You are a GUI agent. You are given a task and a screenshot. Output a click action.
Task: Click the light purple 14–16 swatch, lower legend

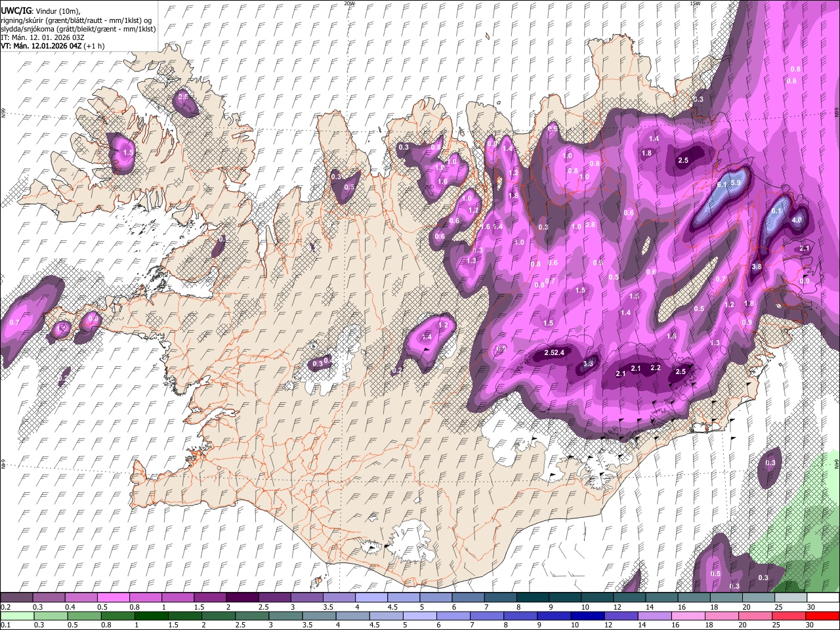(x=654, y=616)
